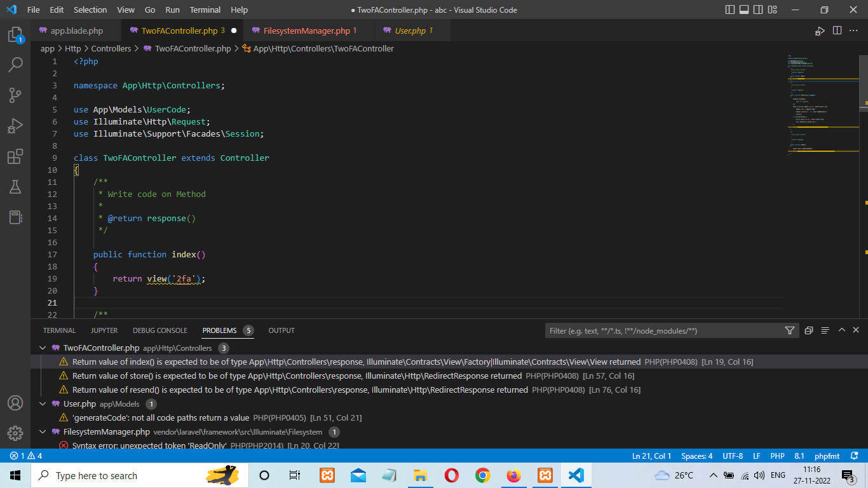The width and height of the screenshot is (868, 488).
Task: Click the Run and Debug PHP file icon
Action: (x=820, y=30)
